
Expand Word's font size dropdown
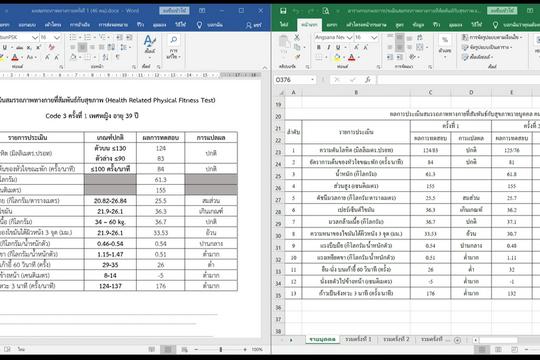click(x=57, y=37)
